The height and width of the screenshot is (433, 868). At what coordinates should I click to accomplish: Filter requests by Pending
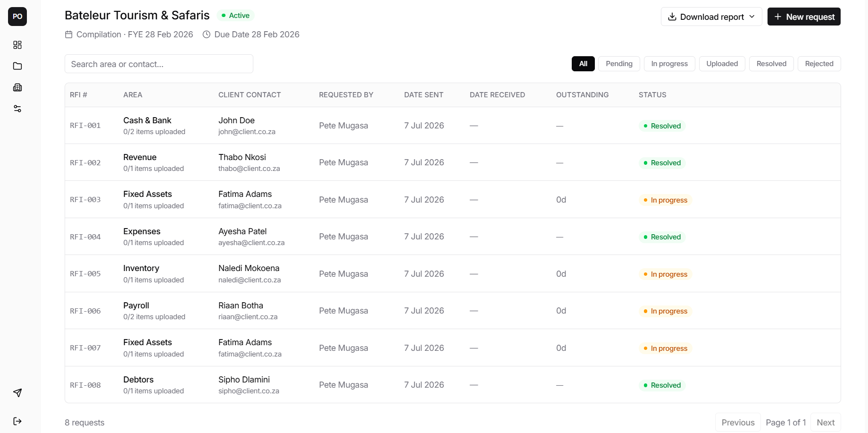click(x=619, y=64)
